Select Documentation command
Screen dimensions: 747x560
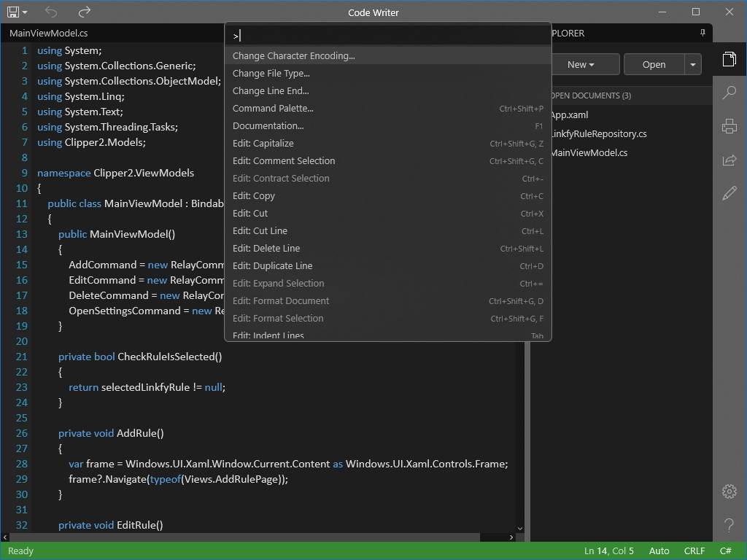pyautogui.click(x=388, y=125)
